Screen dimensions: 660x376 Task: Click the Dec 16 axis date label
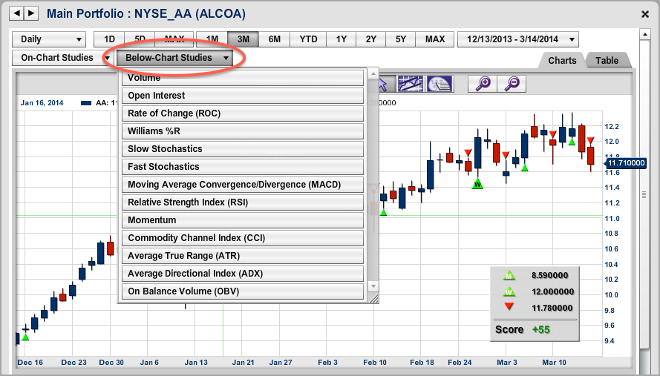[30, 363]
